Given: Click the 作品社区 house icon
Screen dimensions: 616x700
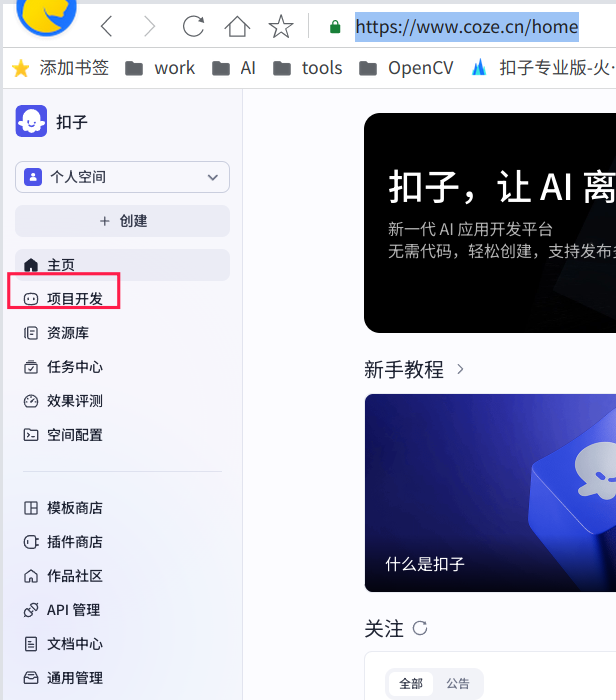Looking at the screenshot, I should coord(31,576).
